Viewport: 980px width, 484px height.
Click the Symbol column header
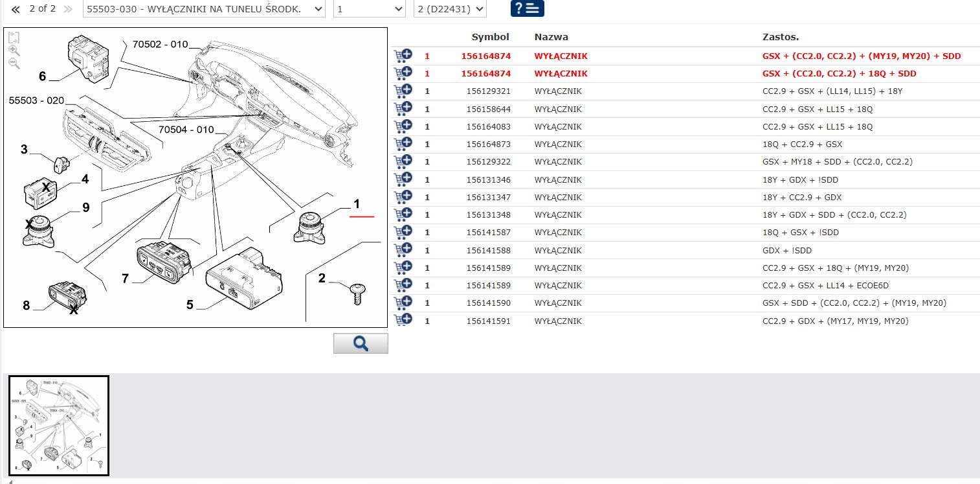[490, 37]
